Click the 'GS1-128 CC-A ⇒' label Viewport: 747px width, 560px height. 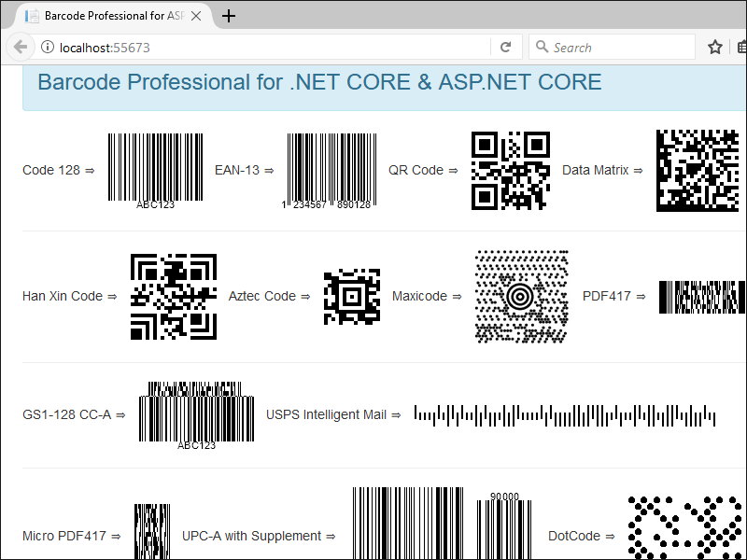pyautogui.click(x=74, y=414)
